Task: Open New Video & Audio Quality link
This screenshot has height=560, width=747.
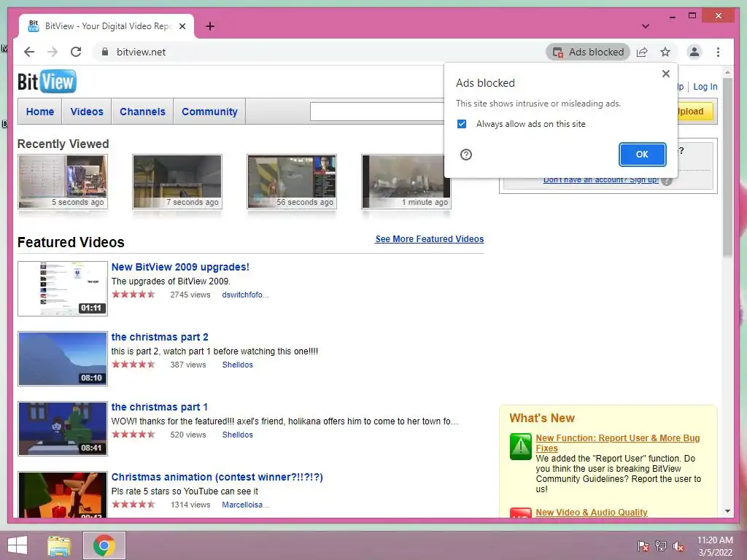Action: [x=591, y=513]
